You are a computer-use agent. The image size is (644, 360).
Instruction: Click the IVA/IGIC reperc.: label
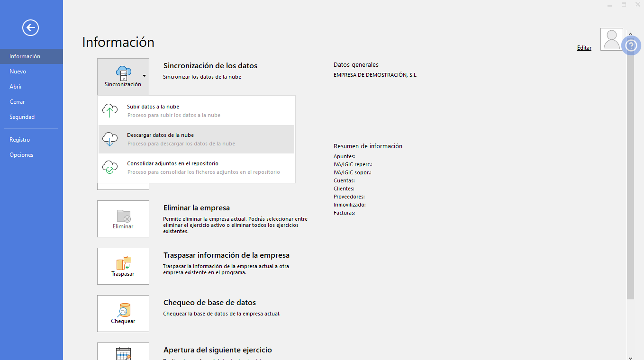pyautogui.click(x=353, y=164)
